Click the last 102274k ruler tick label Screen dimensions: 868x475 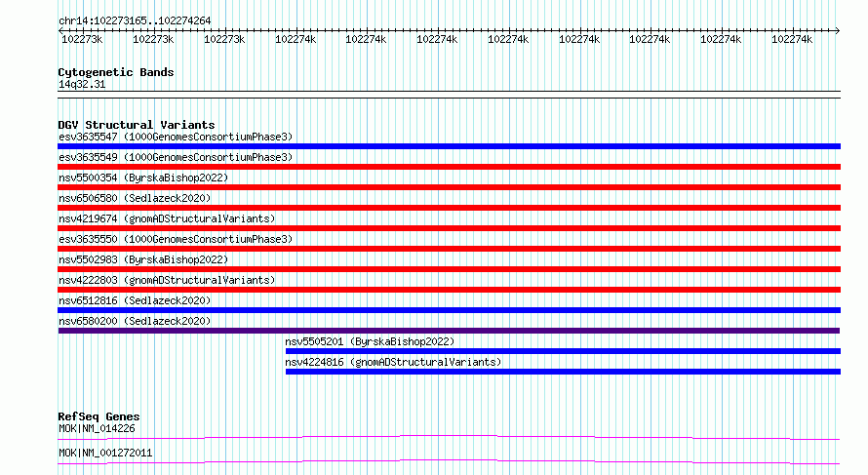[x=792, y=40]
